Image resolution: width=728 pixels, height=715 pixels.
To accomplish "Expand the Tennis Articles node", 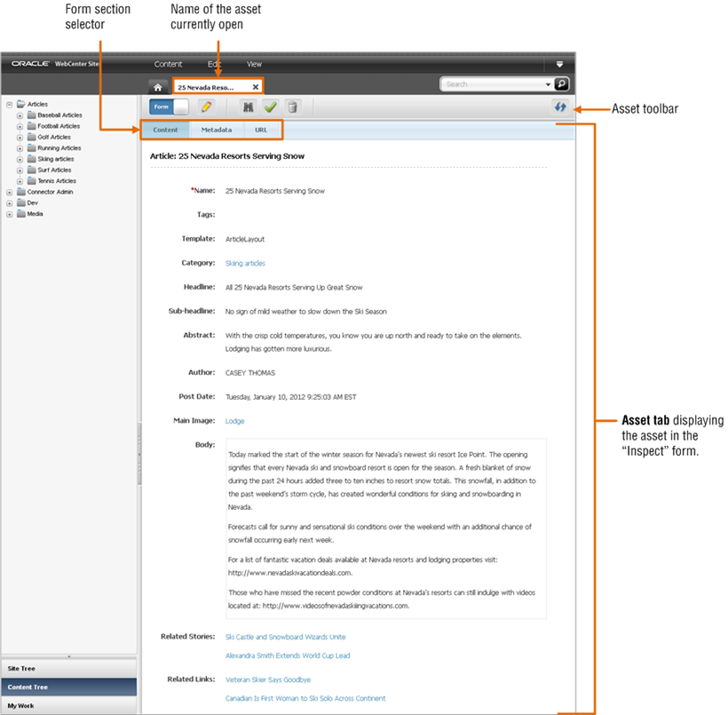I will [x=20, y=181].
